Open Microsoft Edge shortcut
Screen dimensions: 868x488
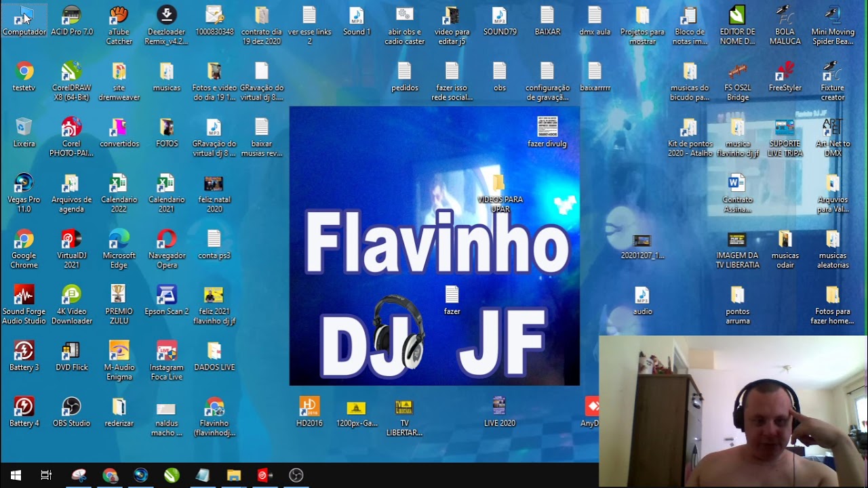119,249
